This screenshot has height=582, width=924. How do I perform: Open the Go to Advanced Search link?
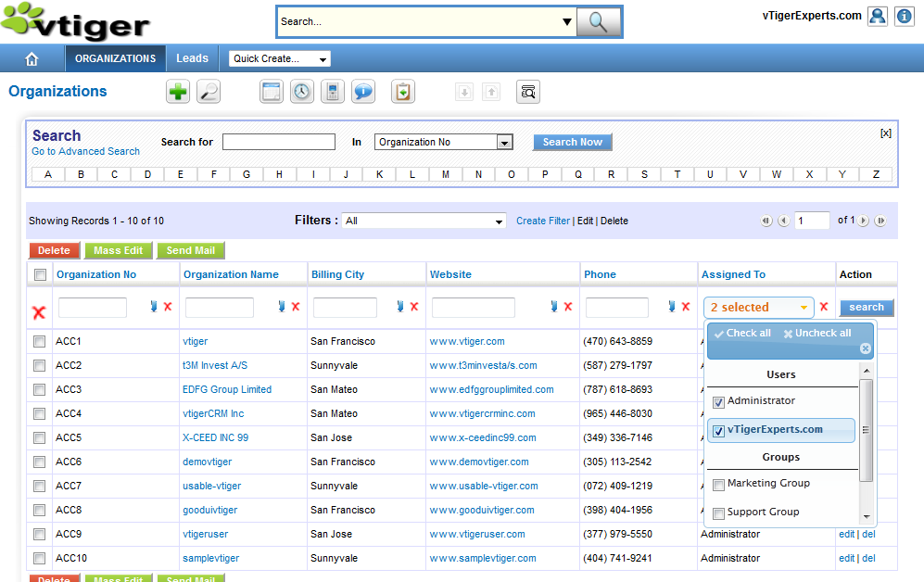pos(86,151)
